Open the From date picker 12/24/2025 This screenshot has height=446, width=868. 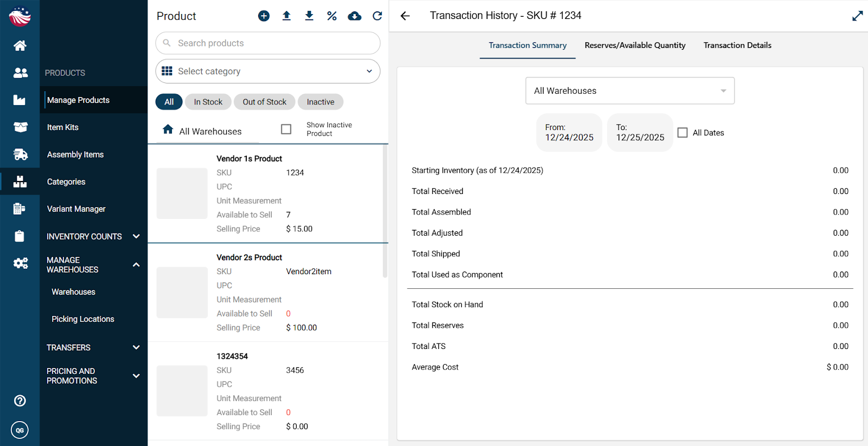pyautogui.click(x=570, y=133)
